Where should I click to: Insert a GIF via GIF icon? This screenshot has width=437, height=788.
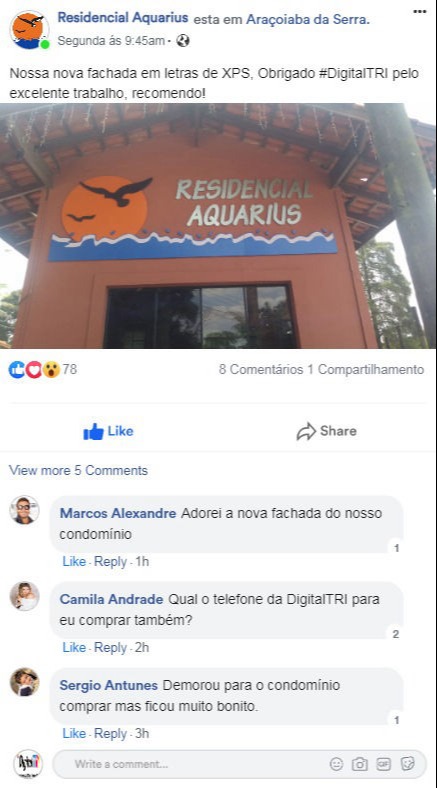point(384,764)
